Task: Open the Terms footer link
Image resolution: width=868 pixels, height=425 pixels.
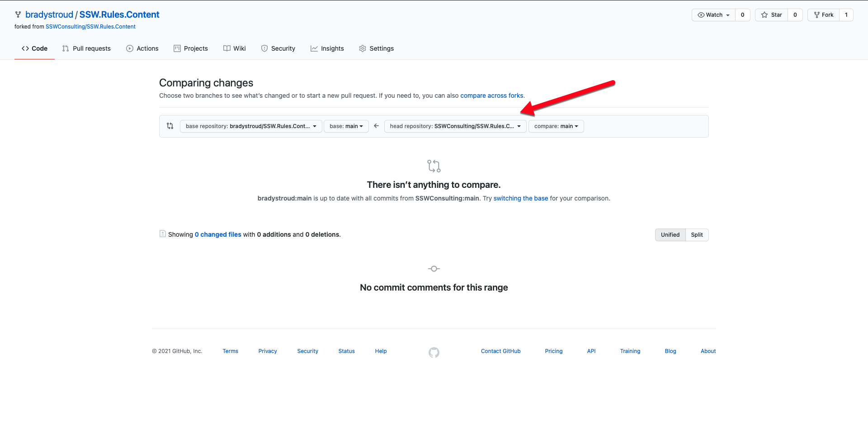Action: pyautogui.click(x=230, y=351)
